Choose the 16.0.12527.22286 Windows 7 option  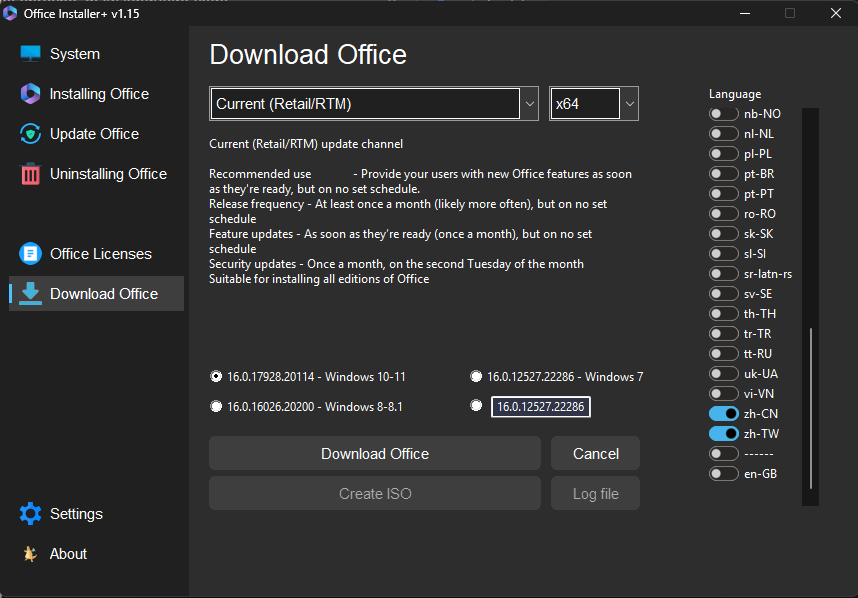[476, 377]
